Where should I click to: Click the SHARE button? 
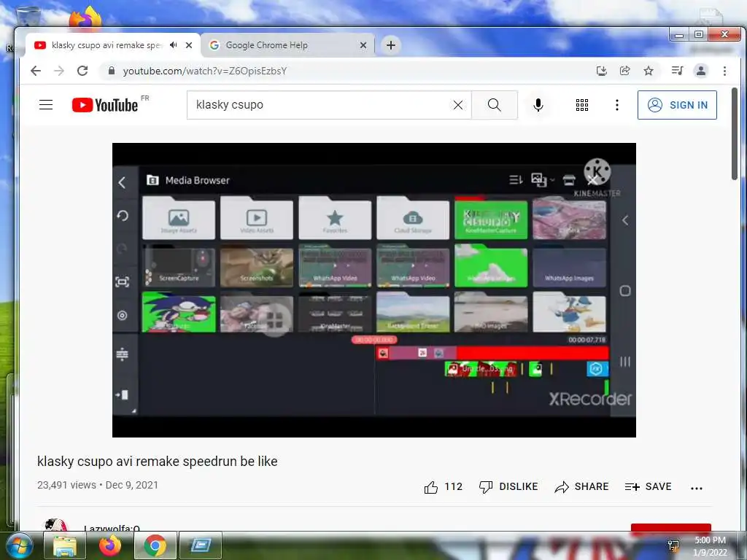pyautogui.click(x=581, y=486)
